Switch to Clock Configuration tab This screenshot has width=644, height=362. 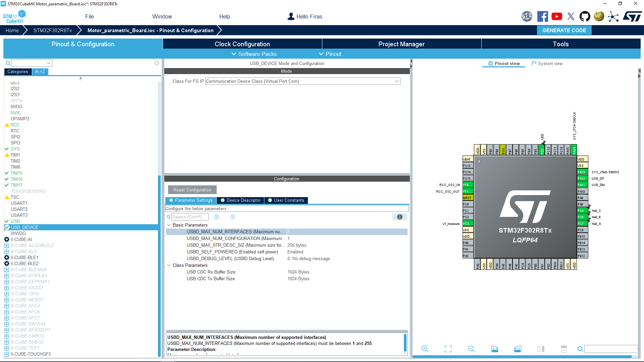click(x=242, y=44)
